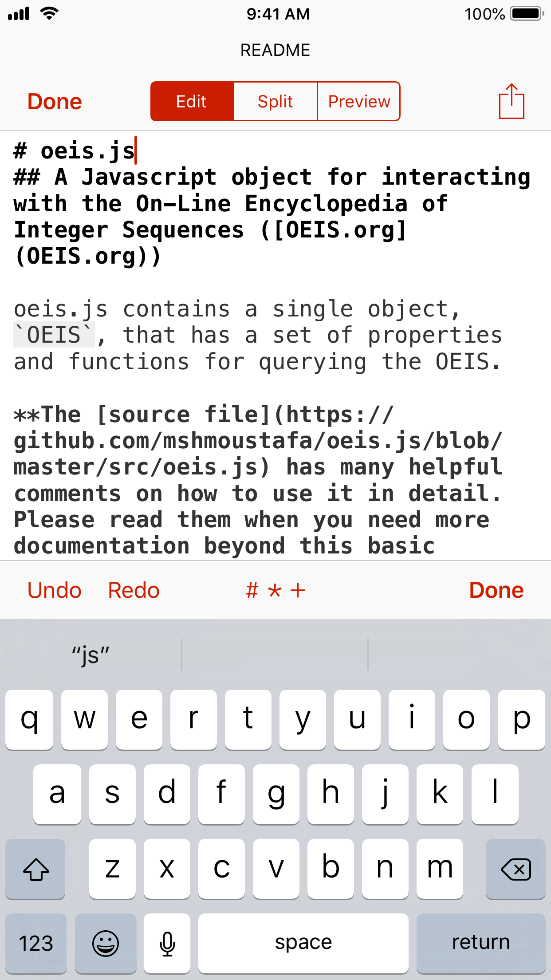Screen dimensions: 551x980
Task: Tap Done to finish editing
Action: tap(54, 101)
